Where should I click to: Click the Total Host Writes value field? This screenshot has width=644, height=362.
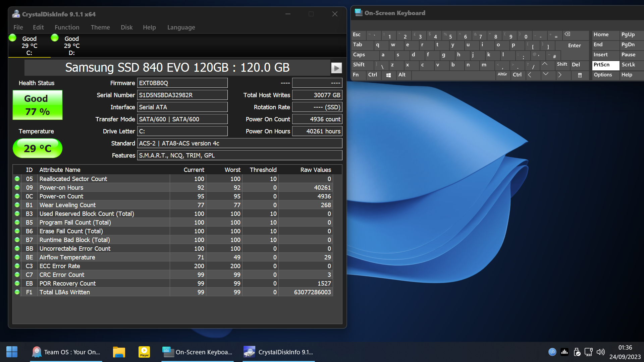[317, 95]
